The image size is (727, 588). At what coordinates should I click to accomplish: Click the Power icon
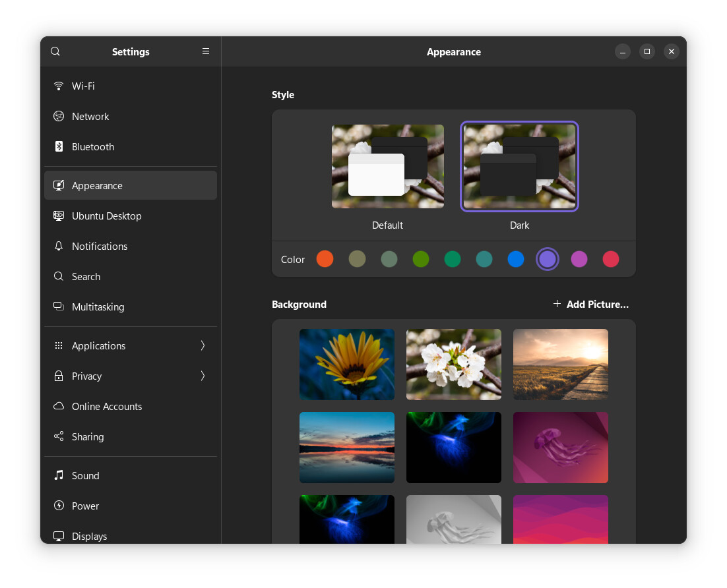click(59, 506)
